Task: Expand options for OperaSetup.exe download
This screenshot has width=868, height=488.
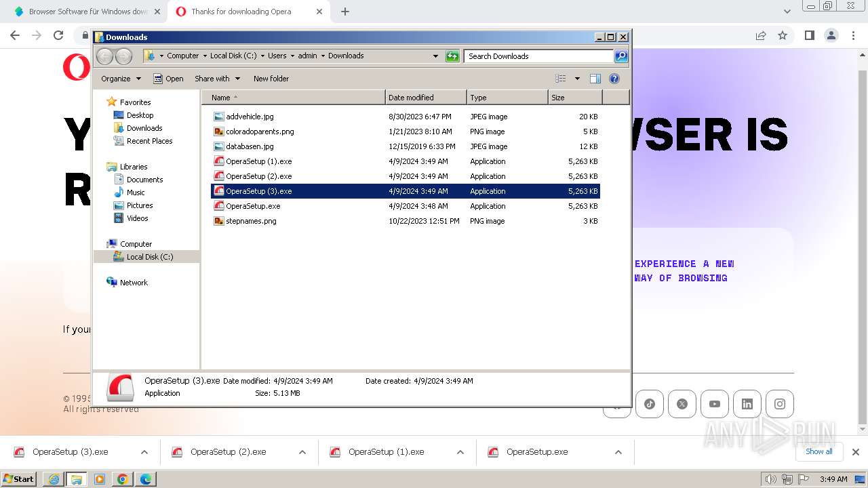Action: tap(618, 452)
